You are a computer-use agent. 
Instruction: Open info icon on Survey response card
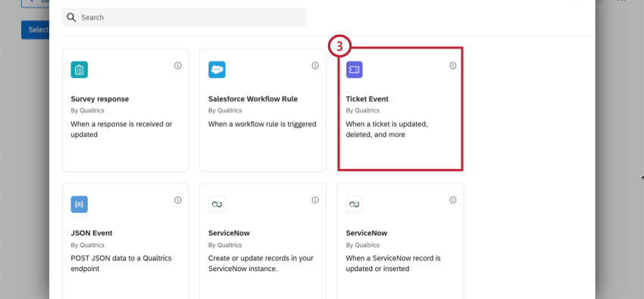tap(178, 66)
